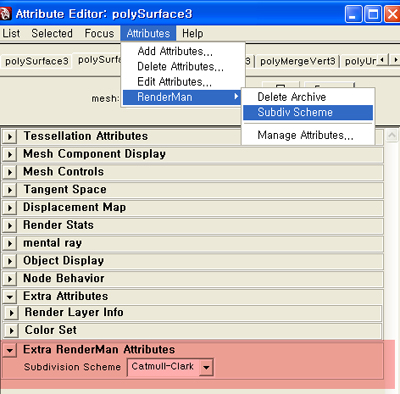Expand the Displacement Map section
Viewport: 400px width, 394px height.
[10, 208]
